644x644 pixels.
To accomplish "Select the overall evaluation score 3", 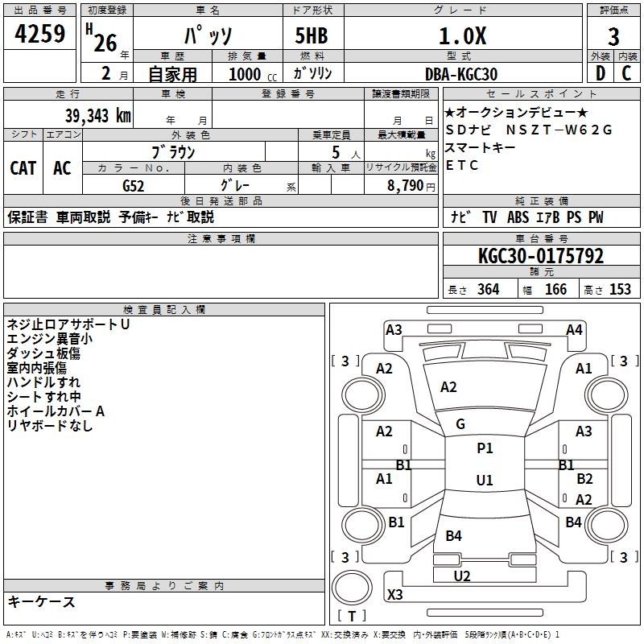I will point(613,36).
